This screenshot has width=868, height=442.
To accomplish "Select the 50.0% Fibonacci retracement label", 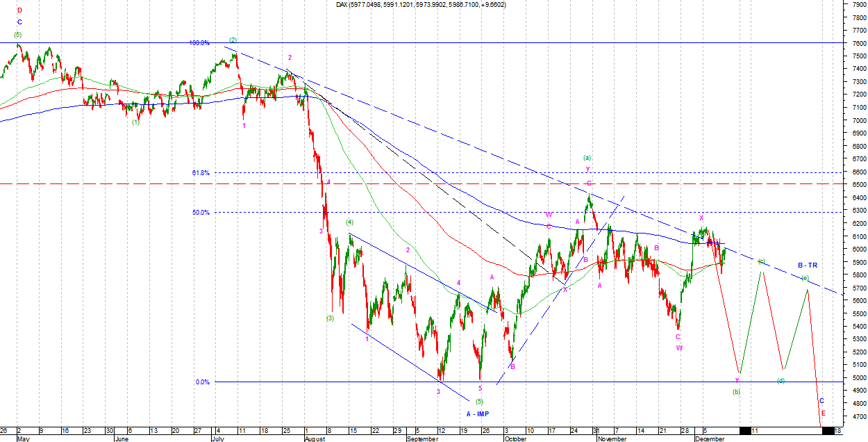I will (x=201, y=213).
